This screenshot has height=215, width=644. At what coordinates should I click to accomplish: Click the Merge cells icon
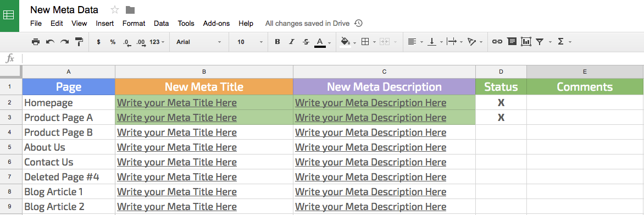[385, 42]
